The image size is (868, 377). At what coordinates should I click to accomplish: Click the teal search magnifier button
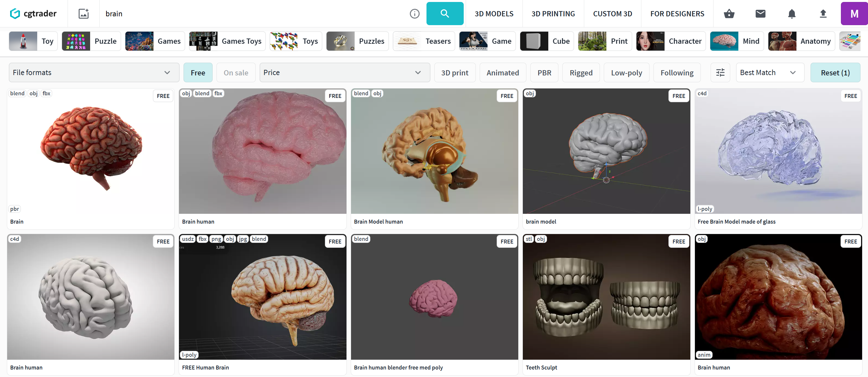tap(444, 13)
